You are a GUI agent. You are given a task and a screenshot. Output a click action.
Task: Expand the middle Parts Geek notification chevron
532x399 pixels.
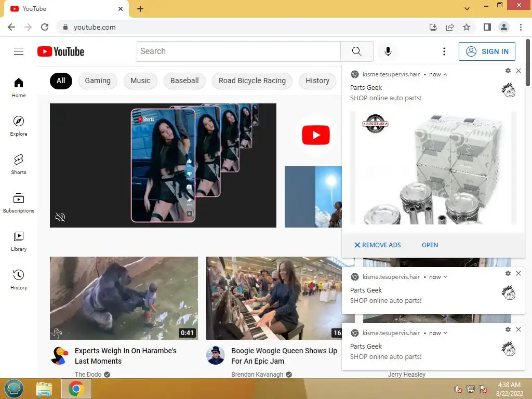[x=445, y=277]
